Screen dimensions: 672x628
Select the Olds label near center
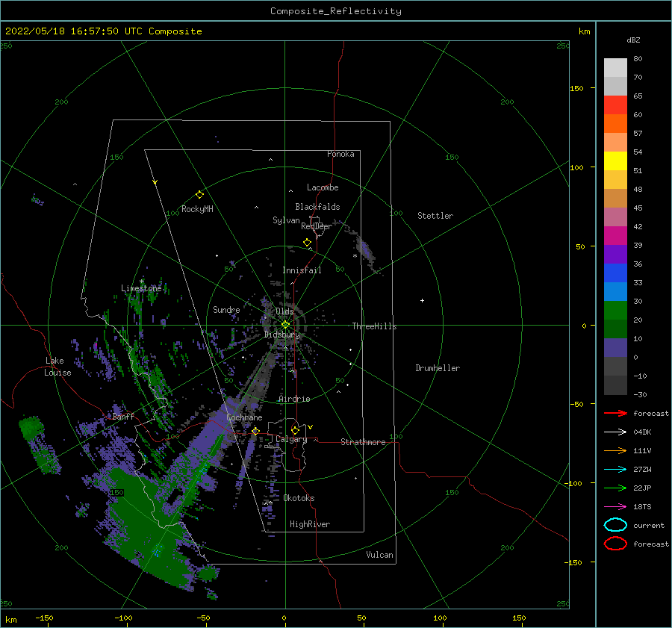coord(284,311)
